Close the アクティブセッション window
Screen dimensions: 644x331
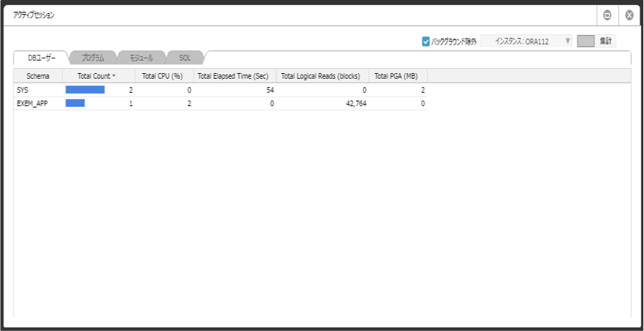pos(629,15)
